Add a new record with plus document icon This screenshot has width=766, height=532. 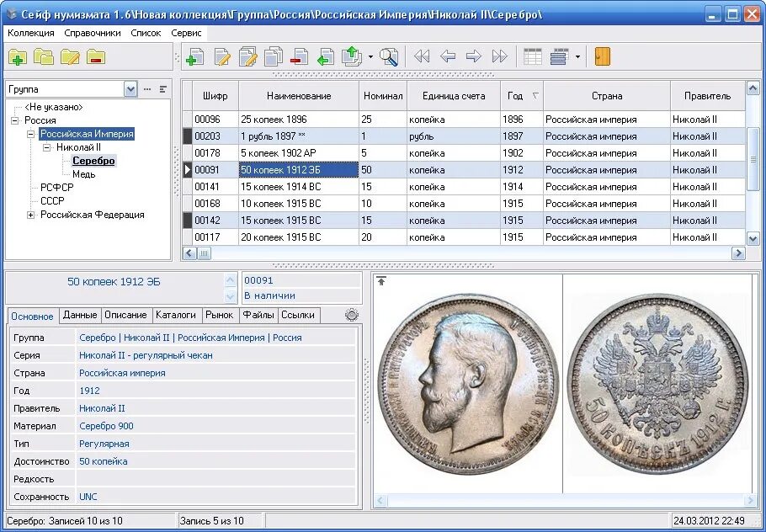(195, 56)
